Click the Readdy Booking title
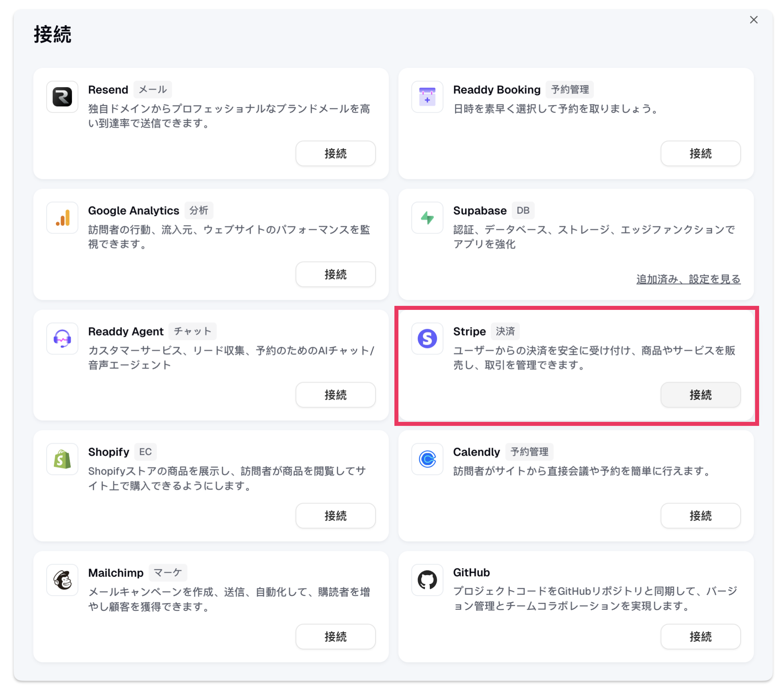 click(x=497, y=90)
